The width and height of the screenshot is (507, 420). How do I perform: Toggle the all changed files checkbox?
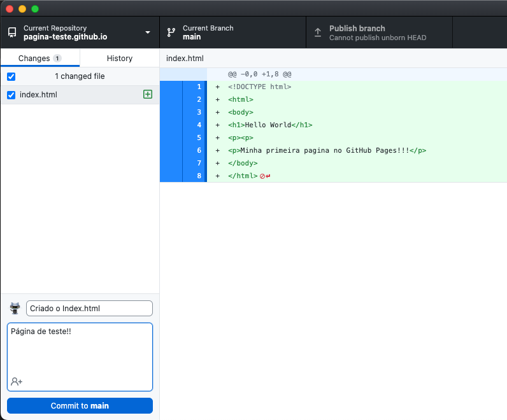coord(11,76)
